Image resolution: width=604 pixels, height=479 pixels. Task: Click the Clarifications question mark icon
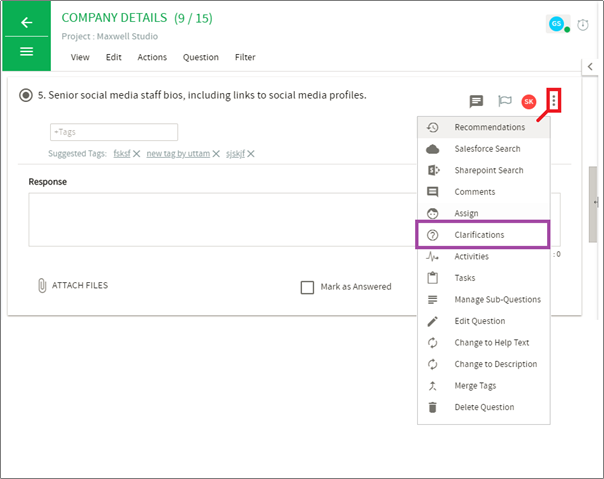[433, 235]
